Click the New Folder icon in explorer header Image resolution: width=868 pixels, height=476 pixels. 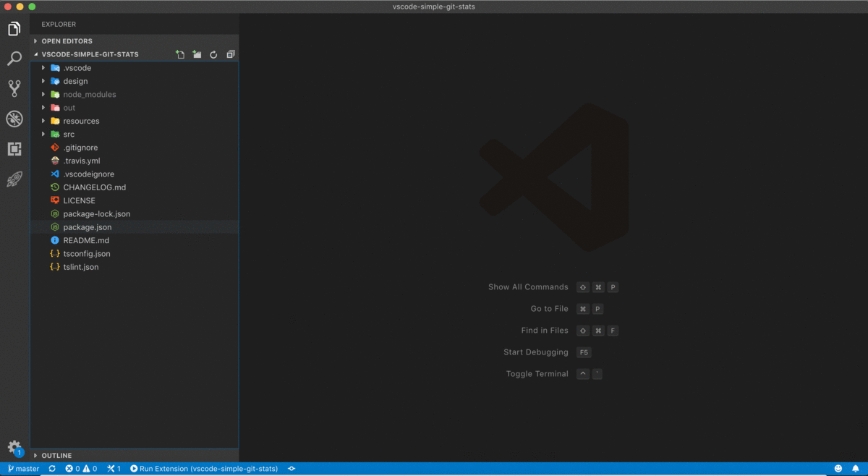point(197,54)
